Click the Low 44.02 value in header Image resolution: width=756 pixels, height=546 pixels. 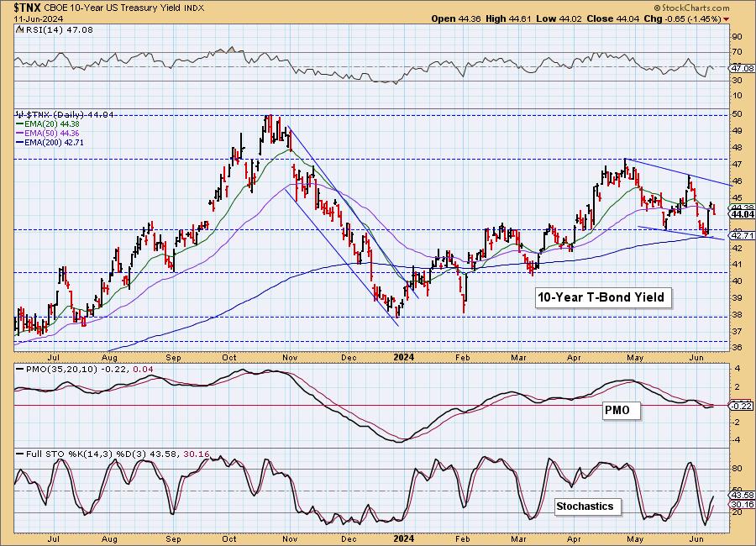[559, 18]
